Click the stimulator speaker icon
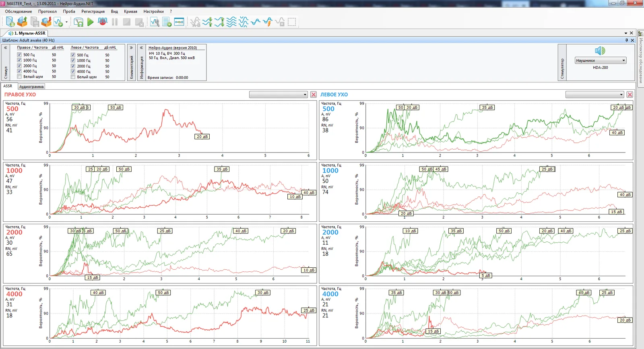Viewport: 644px width, 349px height. click(x=600, y=50)
